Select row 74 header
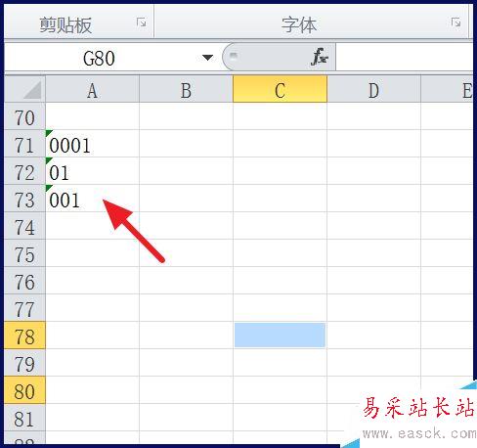This screenshot has height=448, width=477. pyautogui.click(x=24, y=226)
